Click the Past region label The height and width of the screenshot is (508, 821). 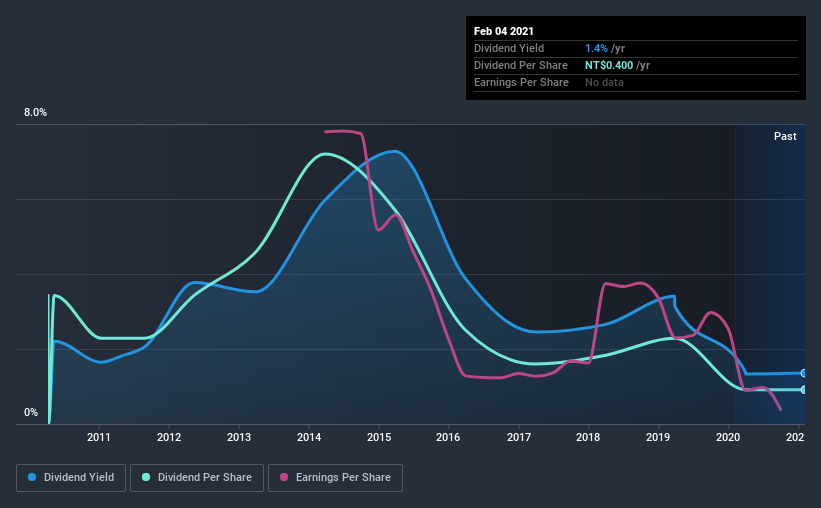click(785, 136)
